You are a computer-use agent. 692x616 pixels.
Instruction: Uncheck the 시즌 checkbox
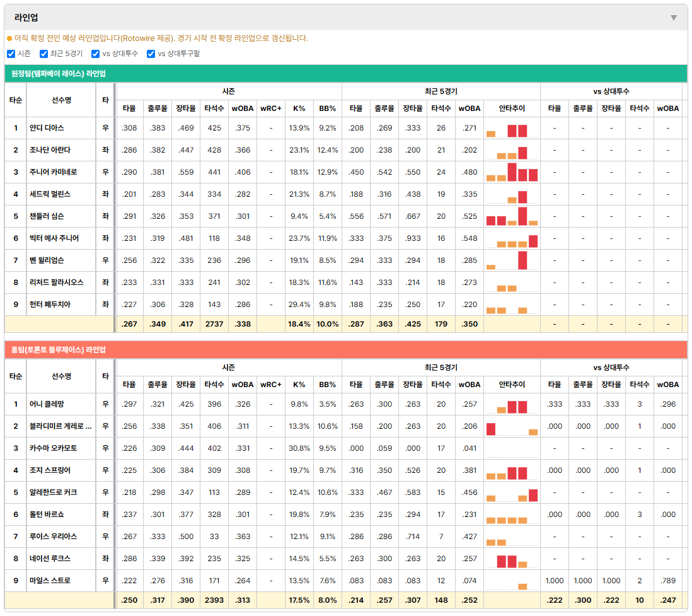tap(11, 54)
